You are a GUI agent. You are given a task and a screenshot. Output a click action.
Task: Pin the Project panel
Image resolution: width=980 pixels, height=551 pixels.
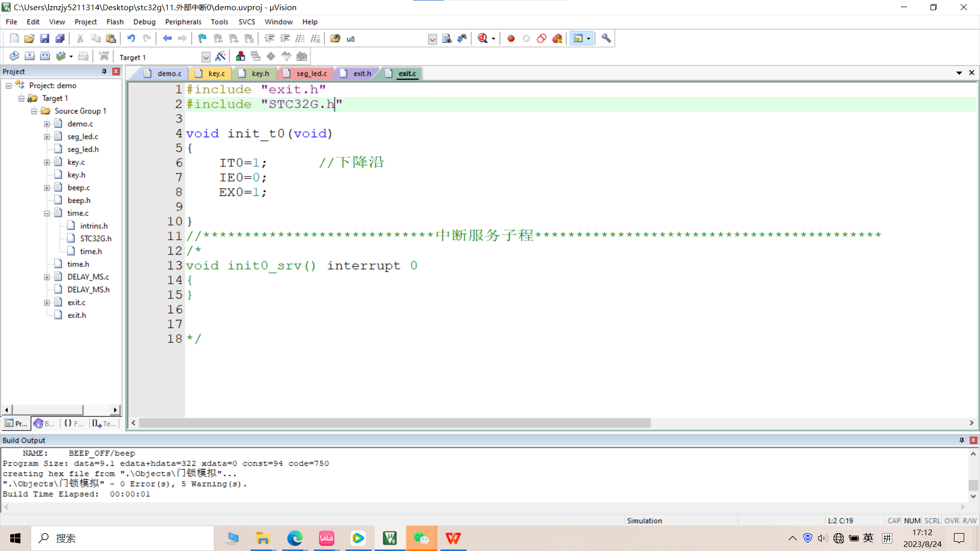(104, 71)
